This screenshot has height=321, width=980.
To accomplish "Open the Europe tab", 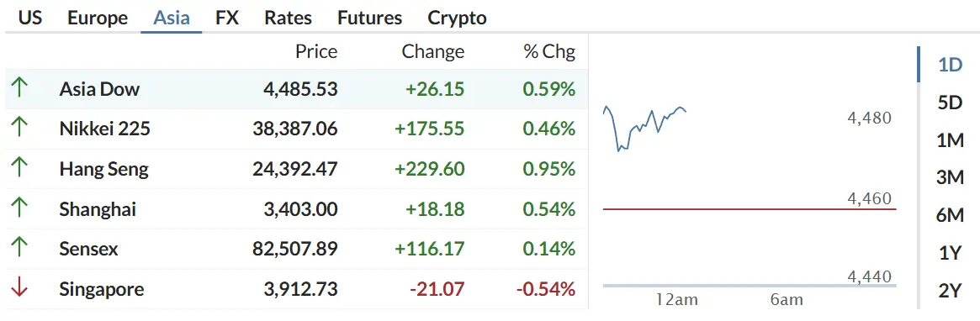I will pos(98,18).
